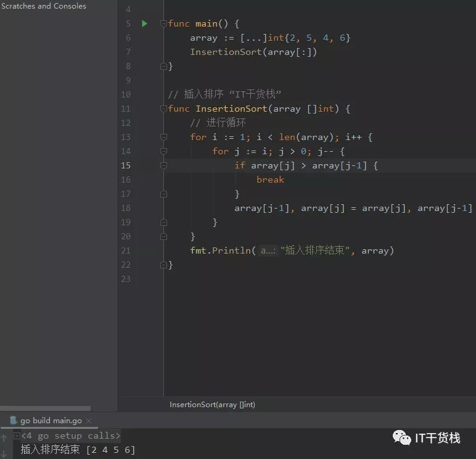Viewport: 476px width, 459px height.
Task: Click fold end marker on line 22
Action: [x=163, y=265]
